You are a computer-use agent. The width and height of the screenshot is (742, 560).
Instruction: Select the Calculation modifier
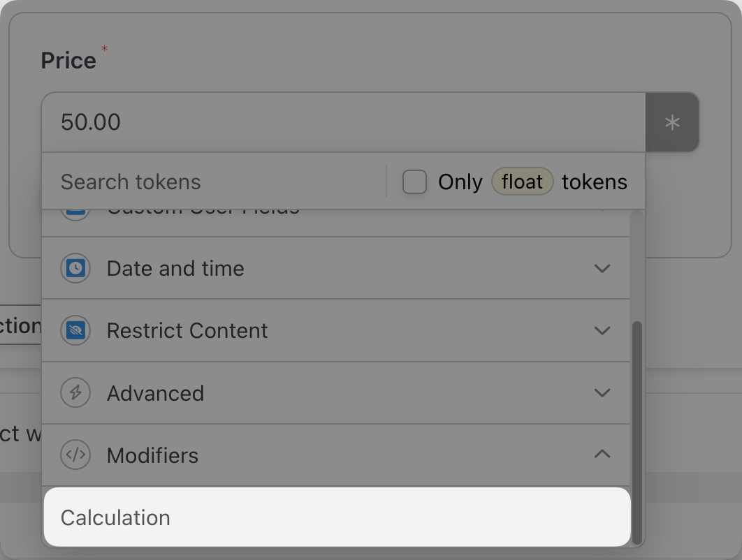coord(116,517)
